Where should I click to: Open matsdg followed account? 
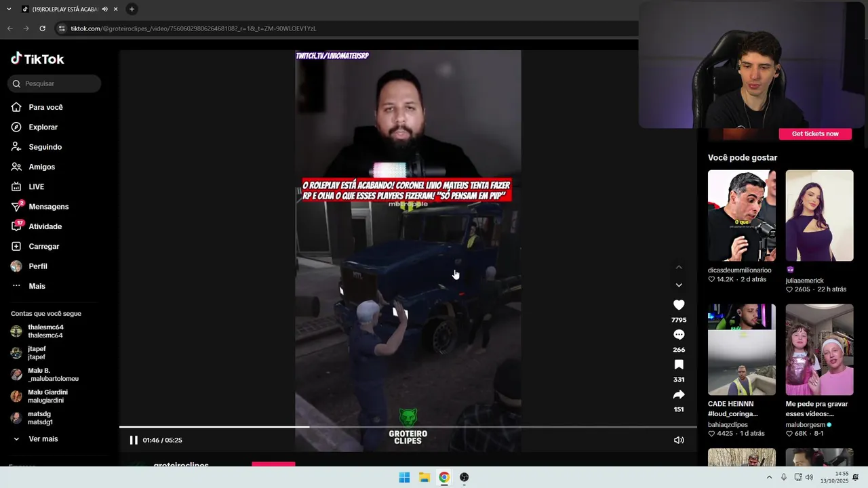click(x=32, y=418)
